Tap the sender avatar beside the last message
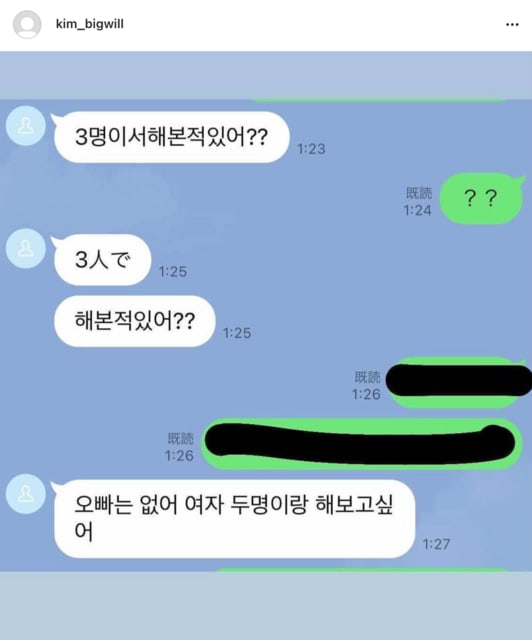This screenshot has height=640, width=532. click(x=26, y=493)
